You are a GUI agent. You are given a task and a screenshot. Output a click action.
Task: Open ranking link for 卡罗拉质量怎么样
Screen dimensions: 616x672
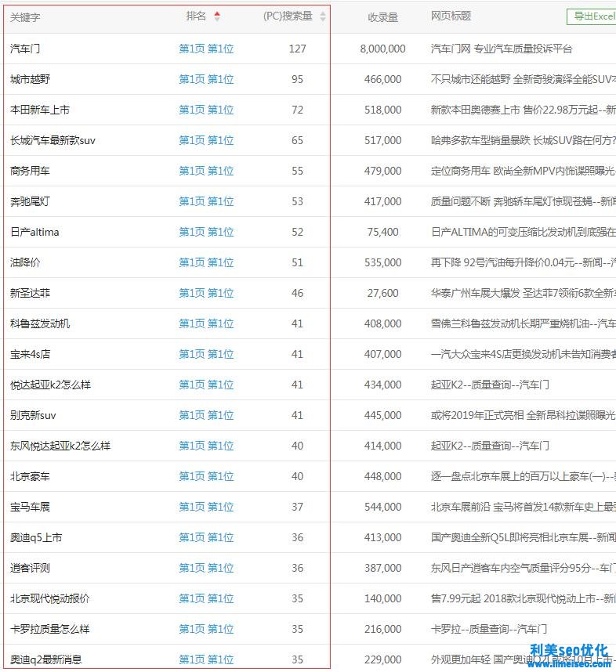click(206, 629)
